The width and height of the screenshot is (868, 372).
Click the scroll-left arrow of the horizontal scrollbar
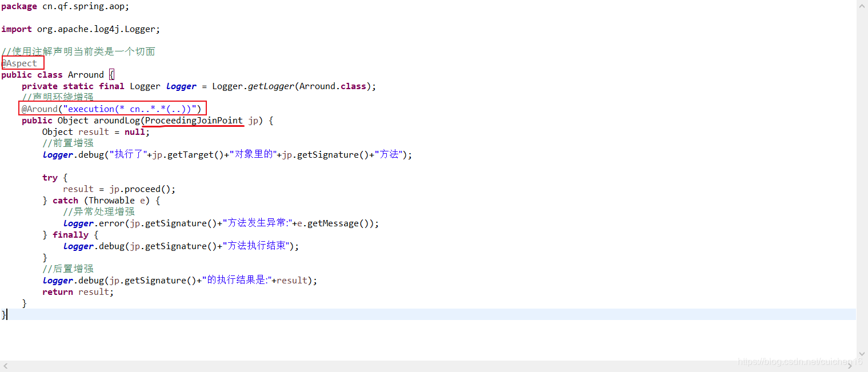click(x=5, y=366)
